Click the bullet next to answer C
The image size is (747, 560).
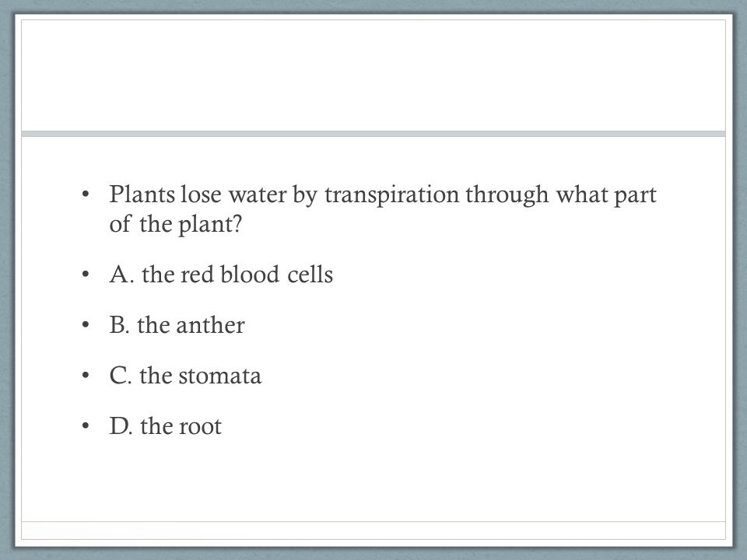(86, 376)
